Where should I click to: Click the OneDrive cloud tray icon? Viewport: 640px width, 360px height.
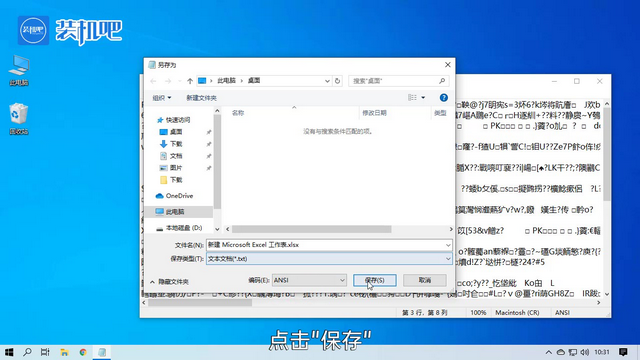[561, 352]
